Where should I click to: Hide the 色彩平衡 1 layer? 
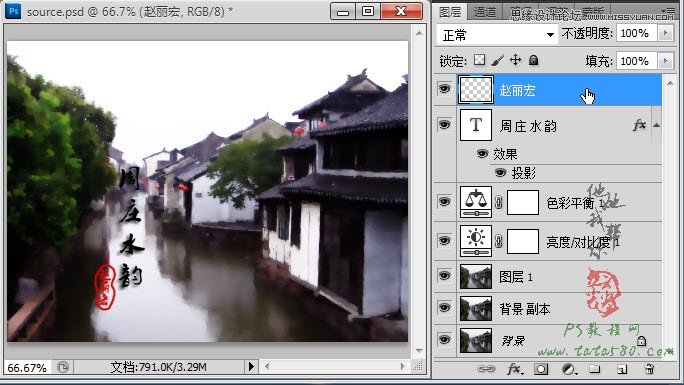[445, 201]
